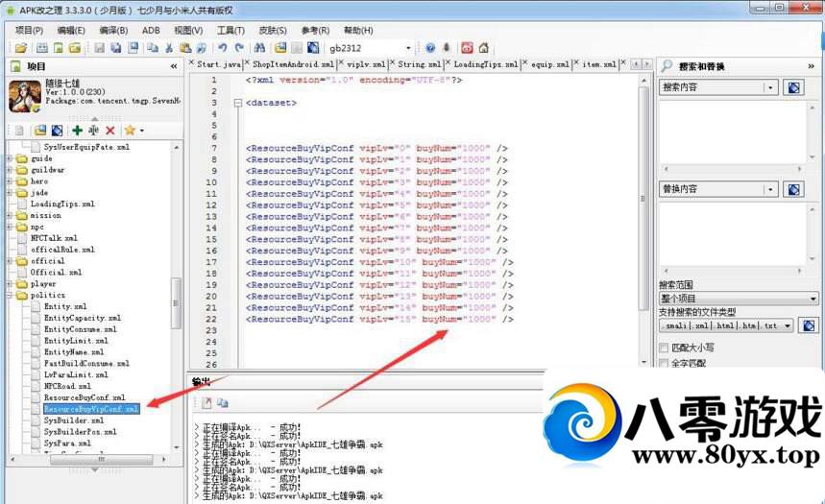Click the binoculars find icon

click(x=259, y=48)
